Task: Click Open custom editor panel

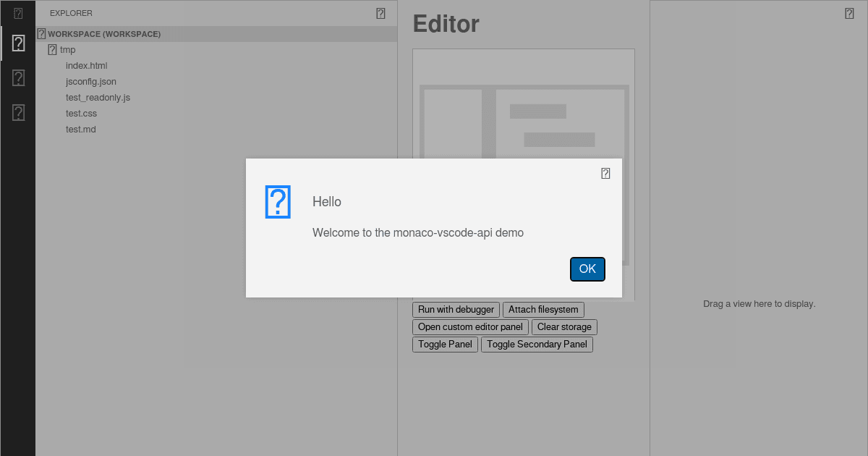Action: click(470, 327)
